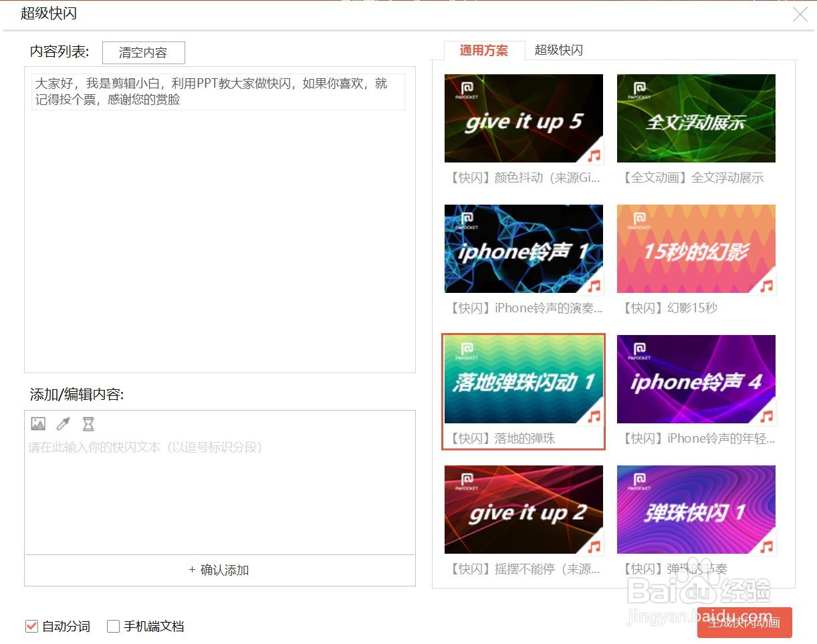817x644 pixels.
Task: Click the insert image icon
Action: 38,423
